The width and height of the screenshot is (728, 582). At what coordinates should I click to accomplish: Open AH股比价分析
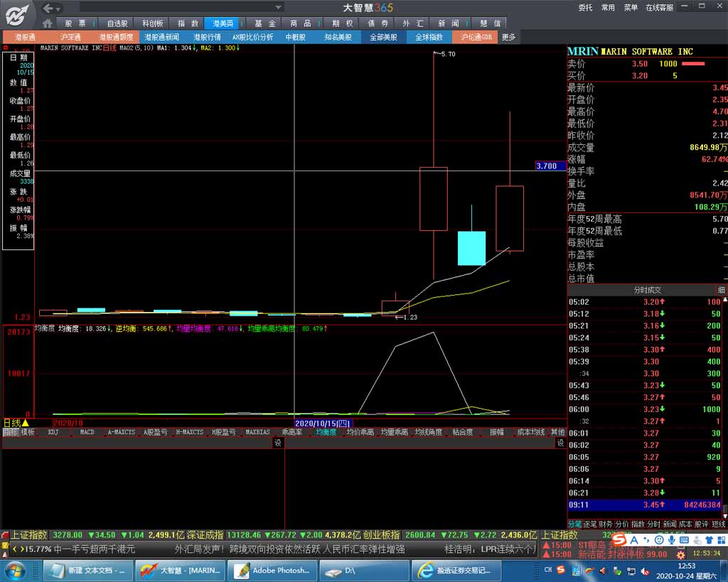click(x=253, y=37)
